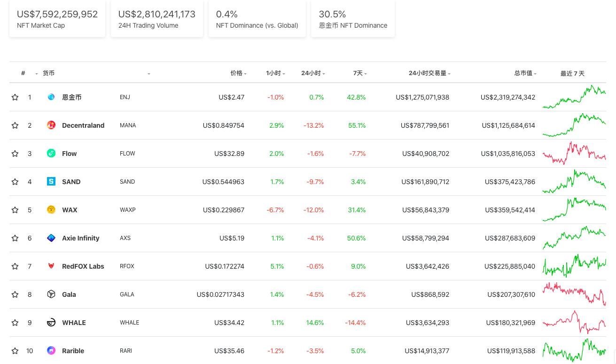Image resolution: width=616 pixels, height=364 pixels.
Task: Click the WAXP ticker symbol
Action: pyautogui.click(x=128, y=210)
